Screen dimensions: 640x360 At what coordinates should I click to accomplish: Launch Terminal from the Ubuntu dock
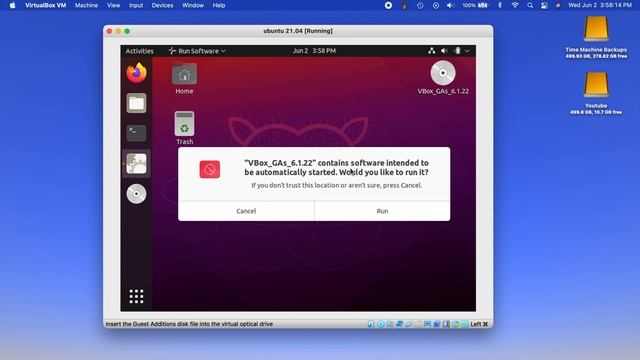pyautogui.click(x=136, y=133)
